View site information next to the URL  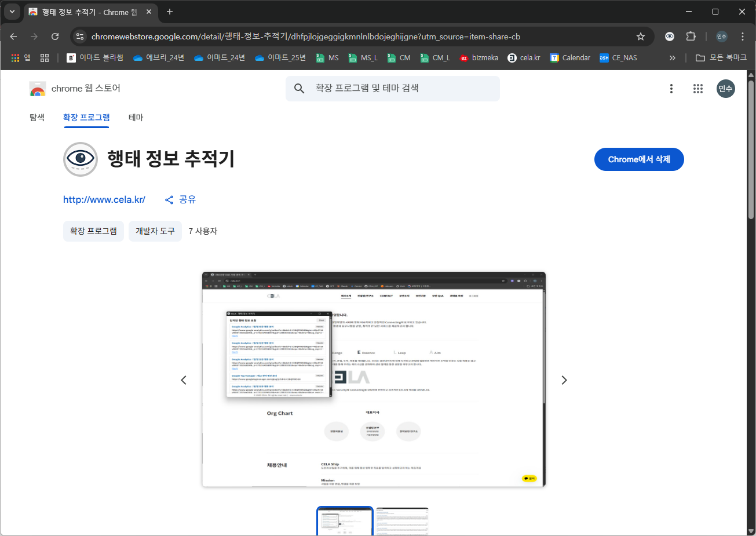coord(80,37)
